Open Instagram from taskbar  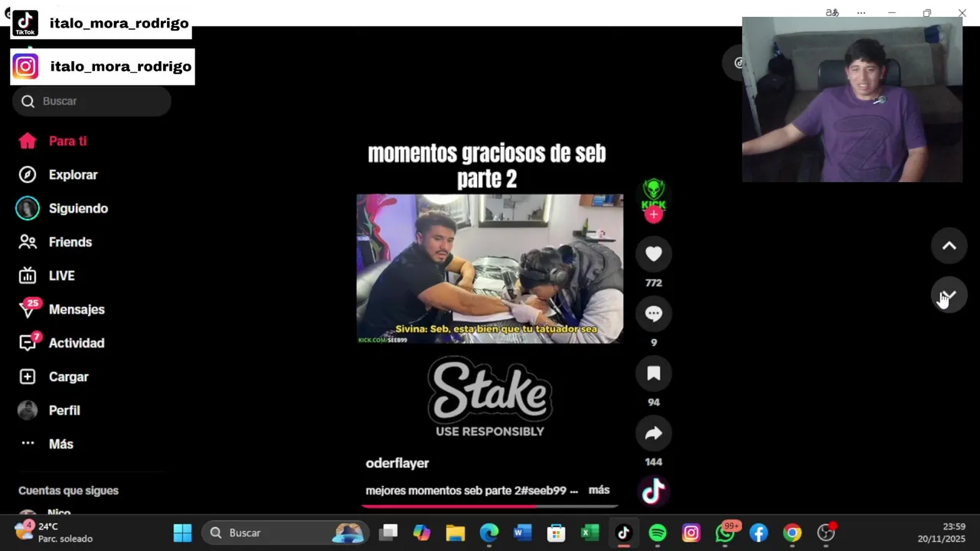click(x=691, y=533)
